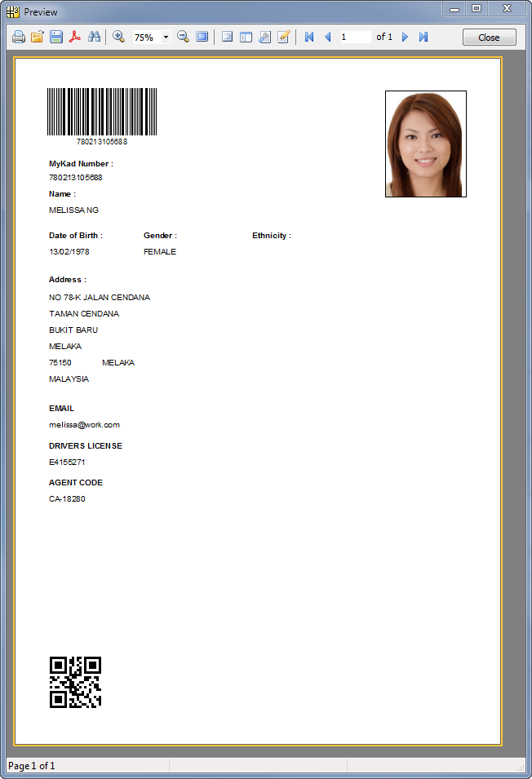Go to the previous page
Viewport: 532px width, 779px height.
pos(327,37)
